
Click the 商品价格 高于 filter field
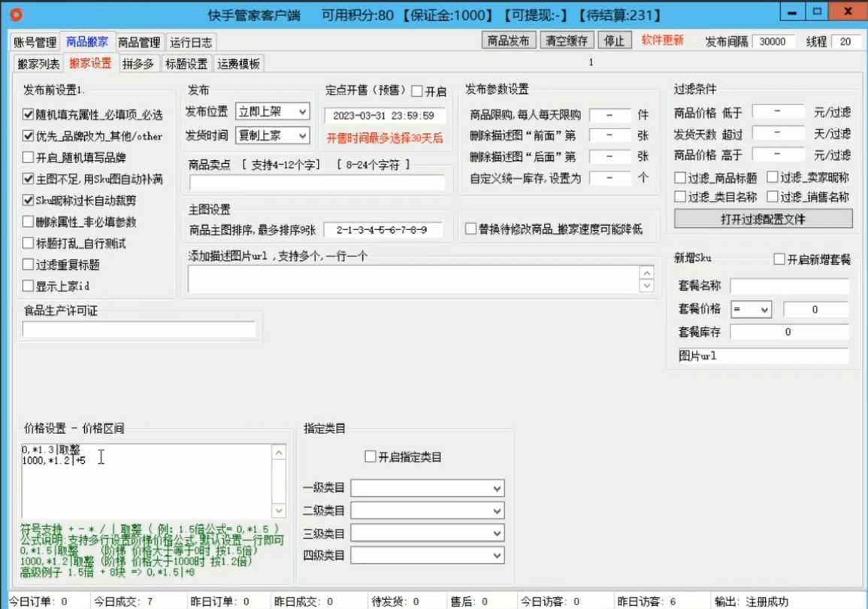click(x=779, y=154)
